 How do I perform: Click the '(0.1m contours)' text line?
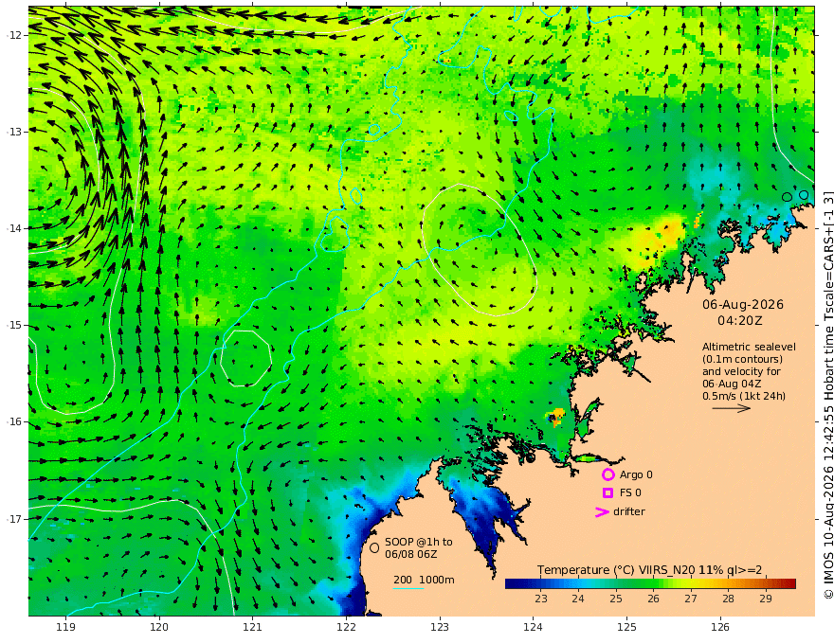742,359
